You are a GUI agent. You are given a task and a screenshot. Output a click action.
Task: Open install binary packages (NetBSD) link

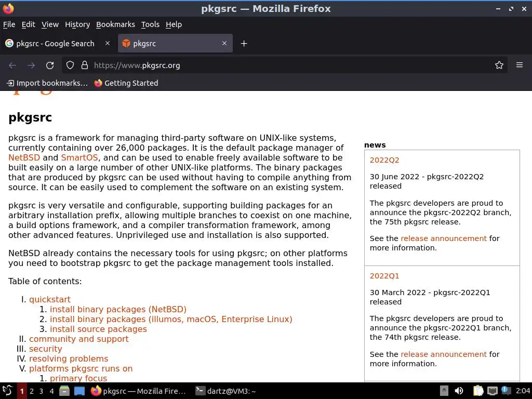click(x=118, y=310)
